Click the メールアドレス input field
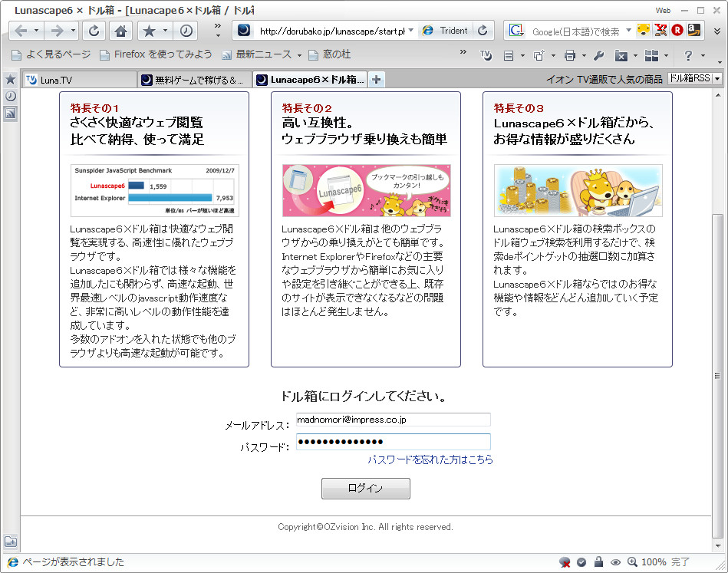The width and height of the screenshot is (728, 573). click(x=393, y=420)
